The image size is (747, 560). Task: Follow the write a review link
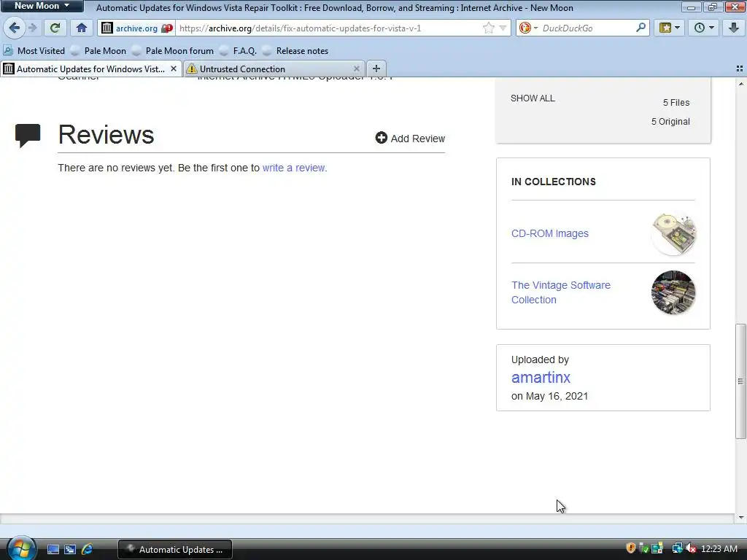click(x=295, y=168)
